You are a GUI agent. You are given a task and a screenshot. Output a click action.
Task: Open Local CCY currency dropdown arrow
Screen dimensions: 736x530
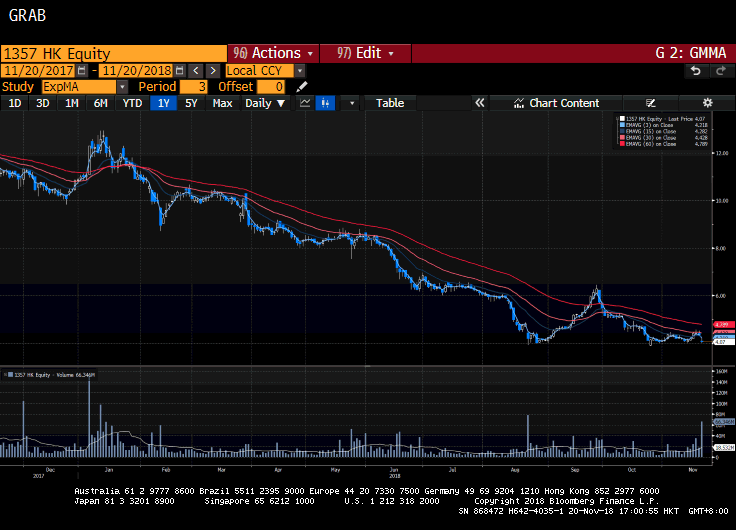(300, 71)
